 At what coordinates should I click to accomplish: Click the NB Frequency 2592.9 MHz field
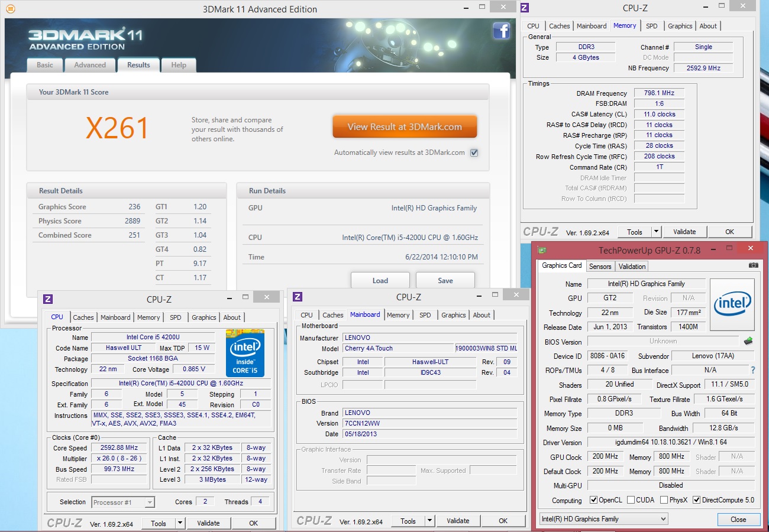pos(703,68)
